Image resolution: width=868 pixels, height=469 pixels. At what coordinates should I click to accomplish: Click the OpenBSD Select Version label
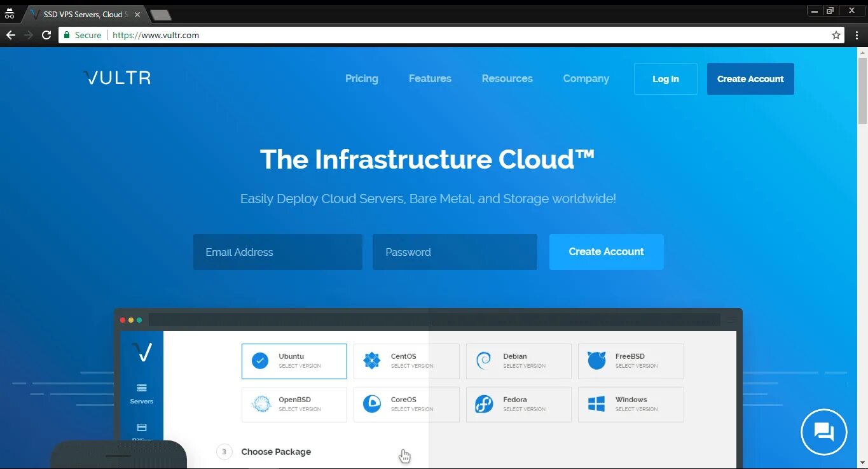(x=300, y=409)
